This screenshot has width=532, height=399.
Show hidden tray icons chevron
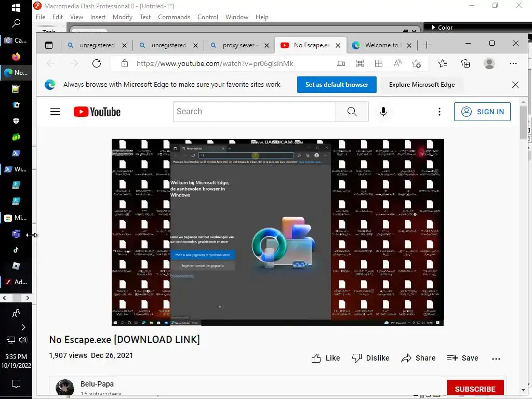click(23, 327)
